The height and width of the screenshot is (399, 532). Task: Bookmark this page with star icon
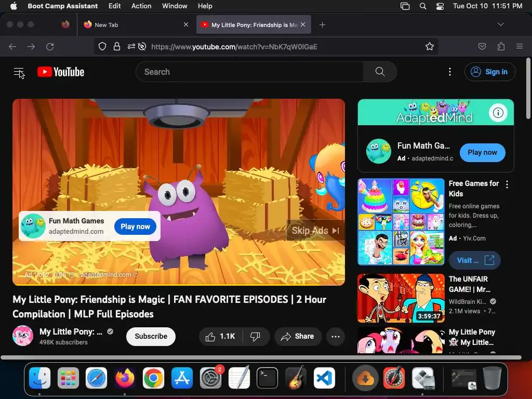point(430,46)
